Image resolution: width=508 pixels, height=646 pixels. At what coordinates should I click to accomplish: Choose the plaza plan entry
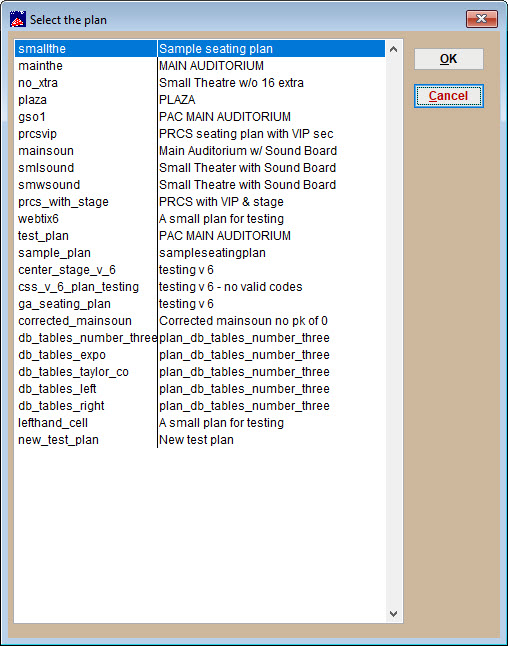pyautogui.click(x=200, y=100)
